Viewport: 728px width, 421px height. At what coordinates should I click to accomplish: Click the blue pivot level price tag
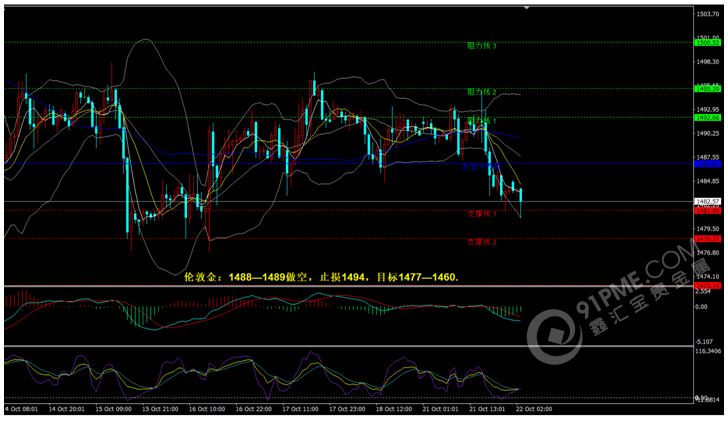coord(708,164)
